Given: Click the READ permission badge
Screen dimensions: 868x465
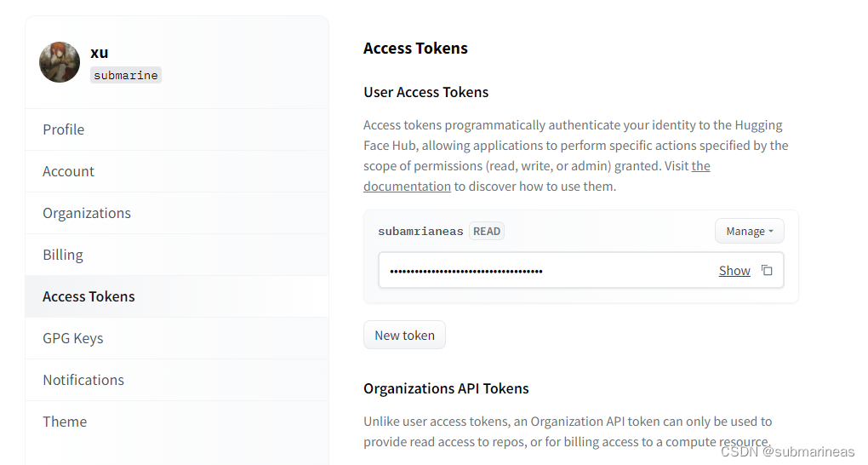Looking at the screenshot, I should pyautogui.click(x=487, y=231).
